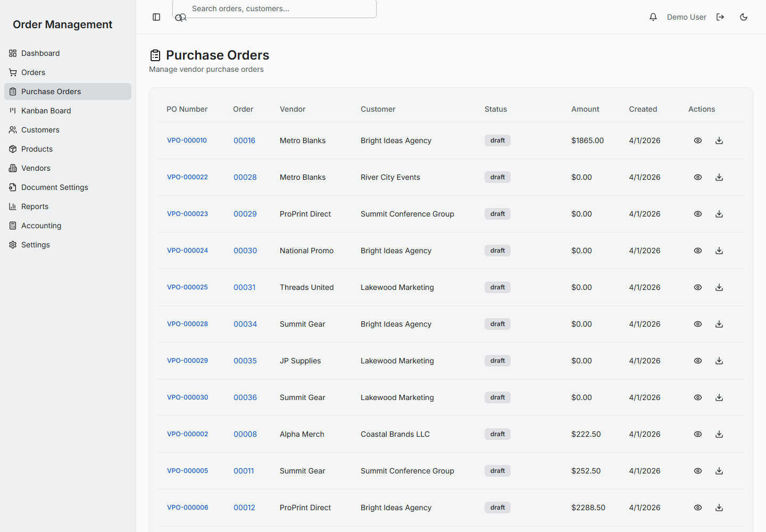
Task: Click River City Events customer cell
Action: 390,177
